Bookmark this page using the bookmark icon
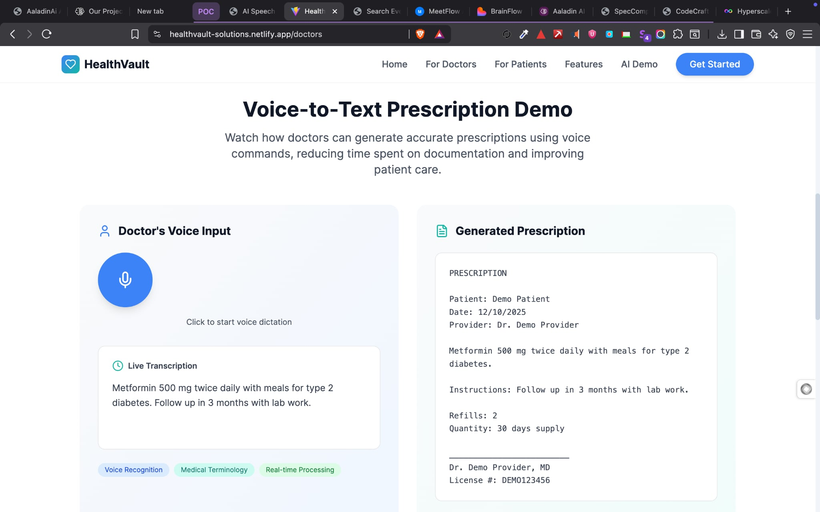Image resolution: width=820 pixels, height=512 pixels. (x=135, y=34)
